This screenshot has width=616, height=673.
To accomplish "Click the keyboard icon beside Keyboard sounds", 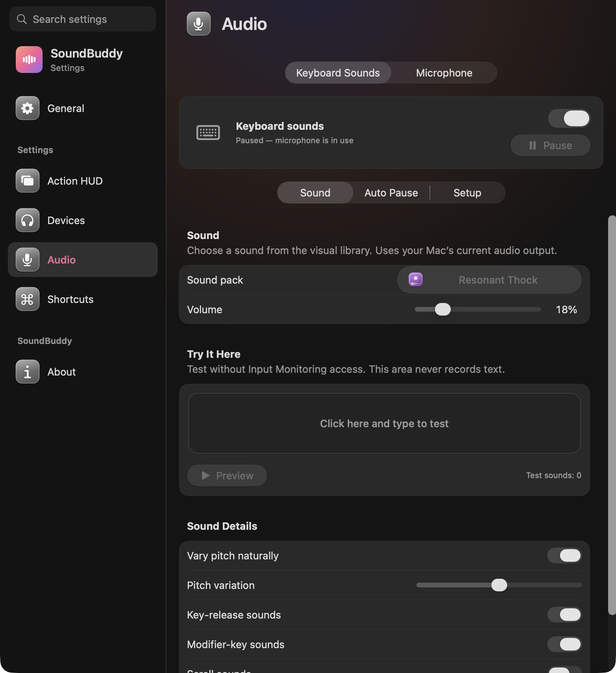I will click(208, 133).
